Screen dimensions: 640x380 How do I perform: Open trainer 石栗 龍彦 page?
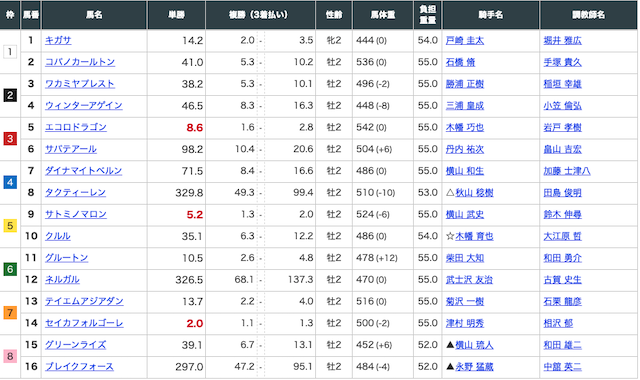click(x=562, y=301)
